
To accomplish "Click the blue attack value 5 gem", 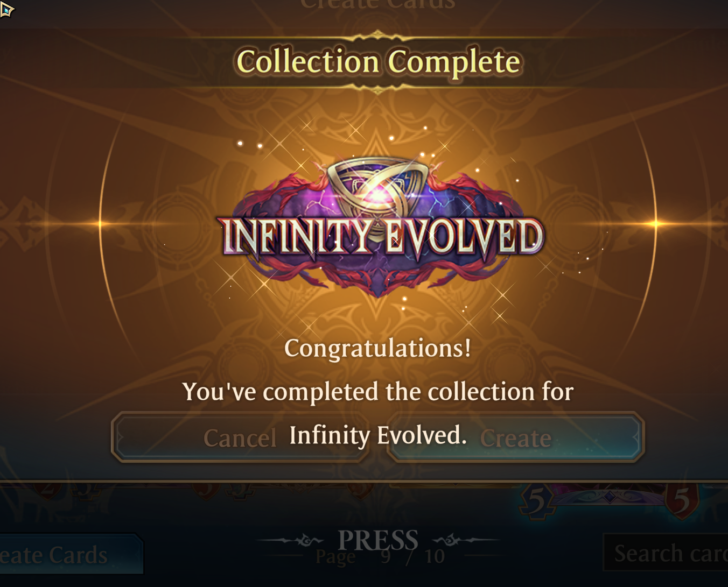I will [x=536, y=501].
